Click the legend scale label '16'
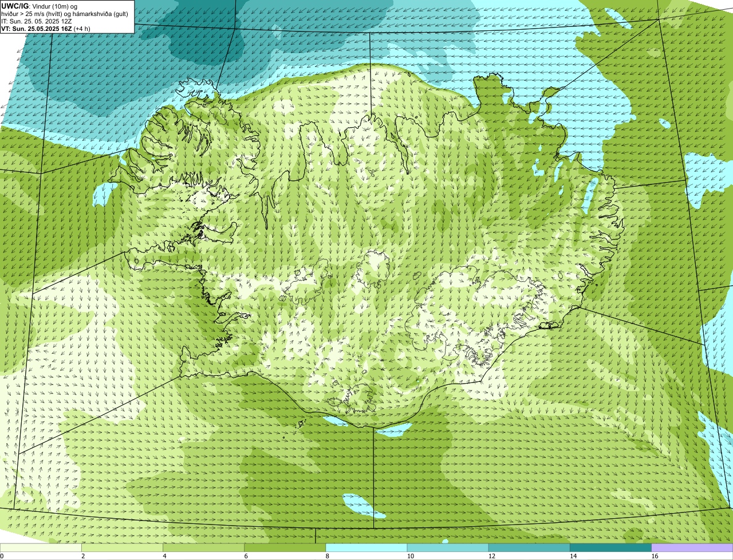The image size is (733, 560). coord(655,556)
